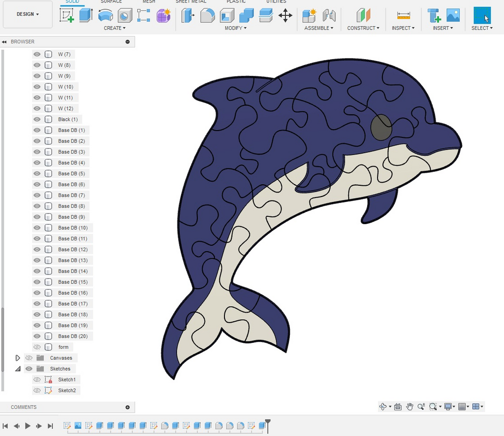
Task: Switch to the SHEET METAL tab
Action: 191,1
